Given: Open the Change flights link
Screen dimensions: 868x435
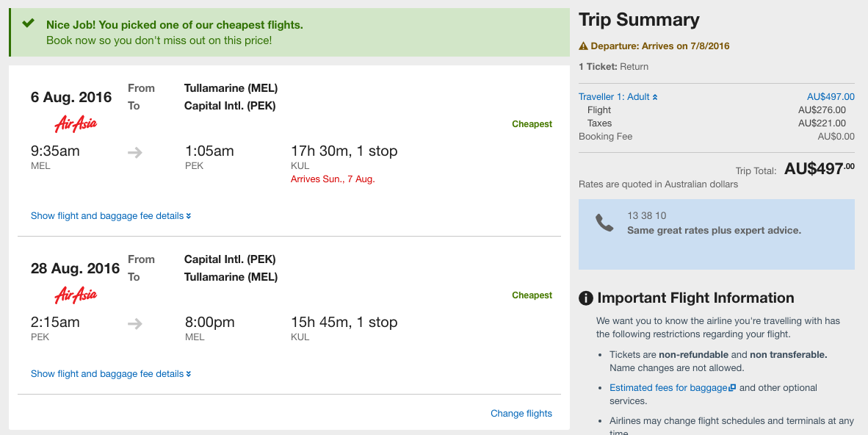Looking at the screenshot, I should tap(521, 414).
